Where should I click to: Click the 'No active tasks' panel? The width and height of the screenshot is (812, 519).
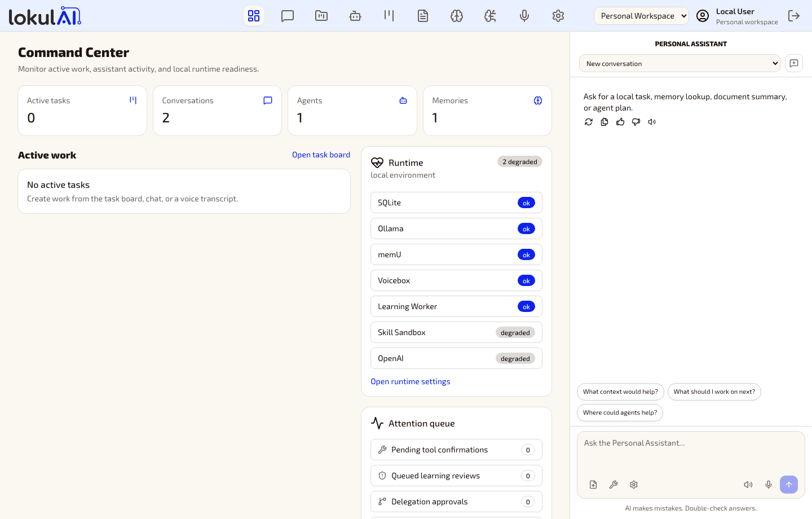click(x=184, y=191)
